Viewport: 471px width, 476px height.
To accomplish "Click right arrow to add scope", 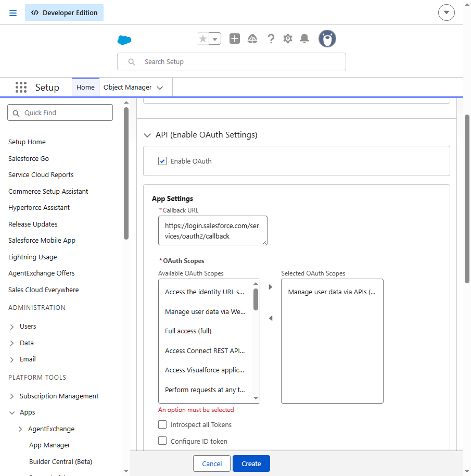I will pyautogui.click(x=271, y=287).
